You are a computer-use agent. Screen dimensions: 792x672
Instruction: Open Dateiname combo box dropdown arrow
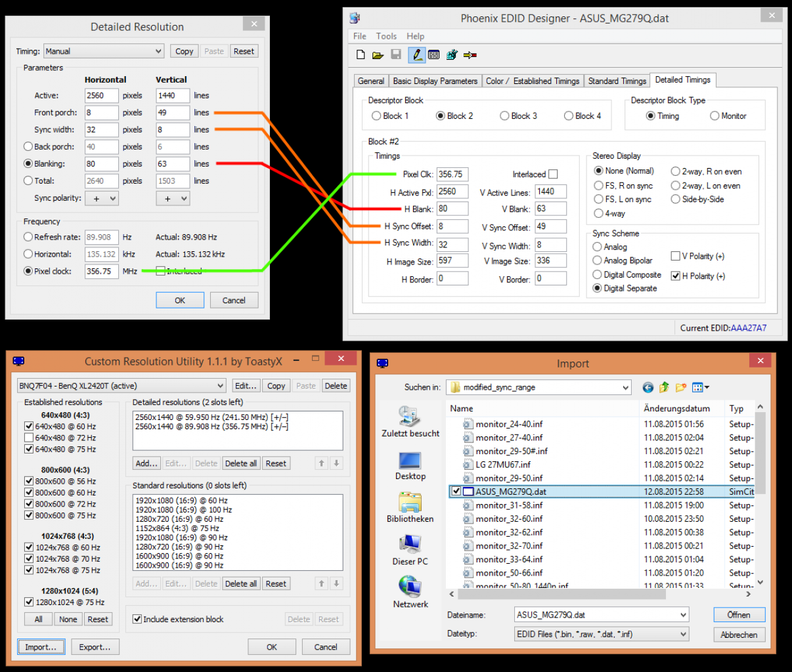pos(683,615)
